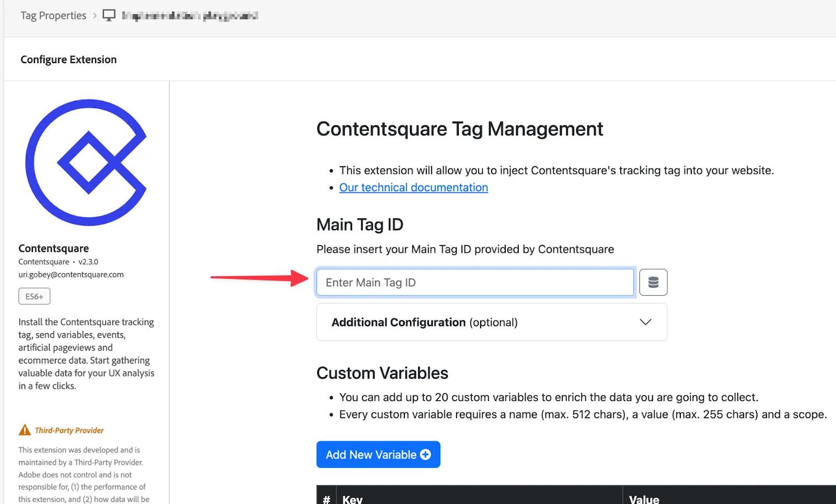
Task: Click the Configure Extension heading
Action: 68,60
